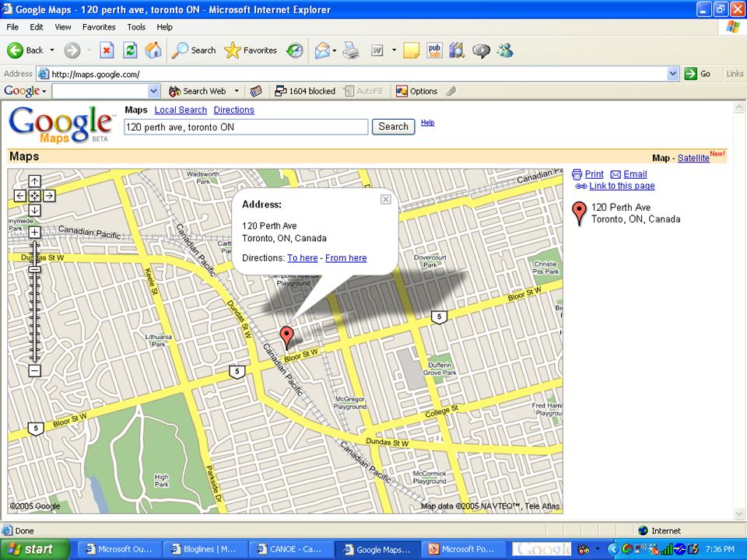Click the Google Maps search input field
747x560 pixels.
[x=246, y=127]
